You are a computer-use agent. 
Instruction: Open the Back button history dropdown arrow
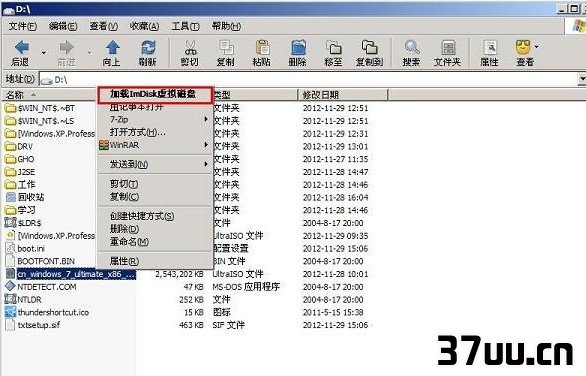click(44, 52)
